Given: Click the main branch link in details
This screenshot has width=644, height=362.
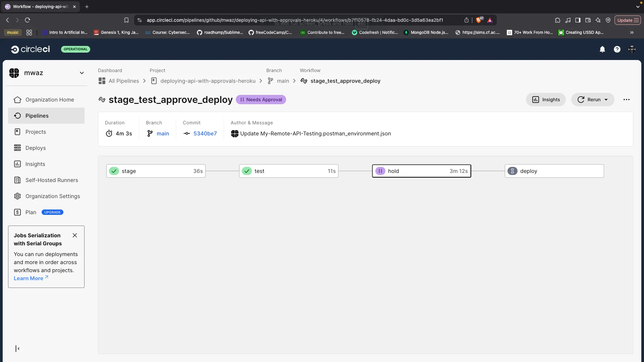Looking at the screenshot, I should coord(163,133).
